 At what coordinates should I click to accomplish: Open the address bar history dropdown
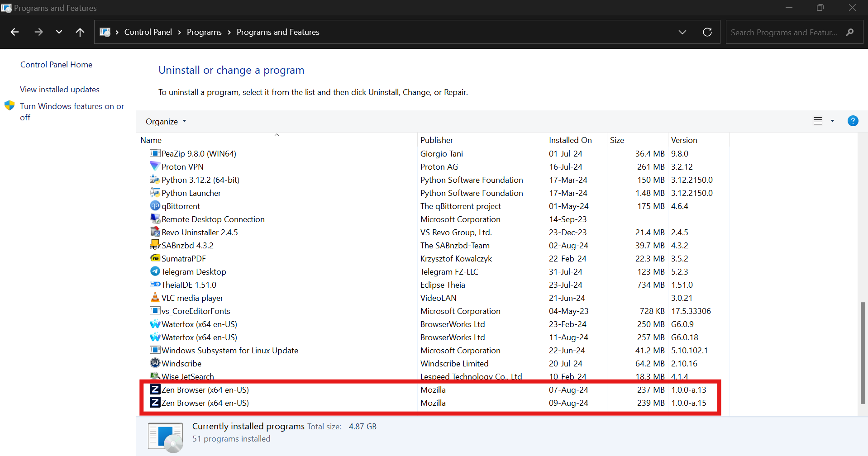(682, 32)
